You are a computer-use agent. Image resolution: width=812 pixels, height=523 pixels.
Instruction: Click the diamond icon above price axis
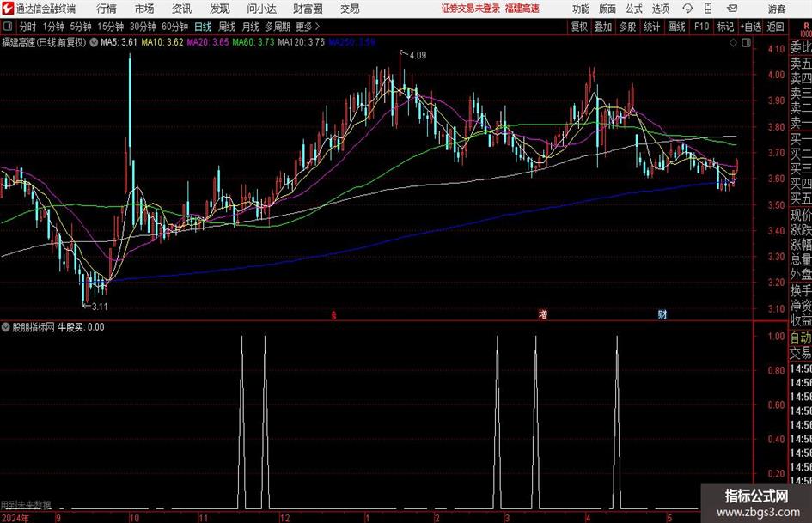pyautogui.click(x=733, y=43)
